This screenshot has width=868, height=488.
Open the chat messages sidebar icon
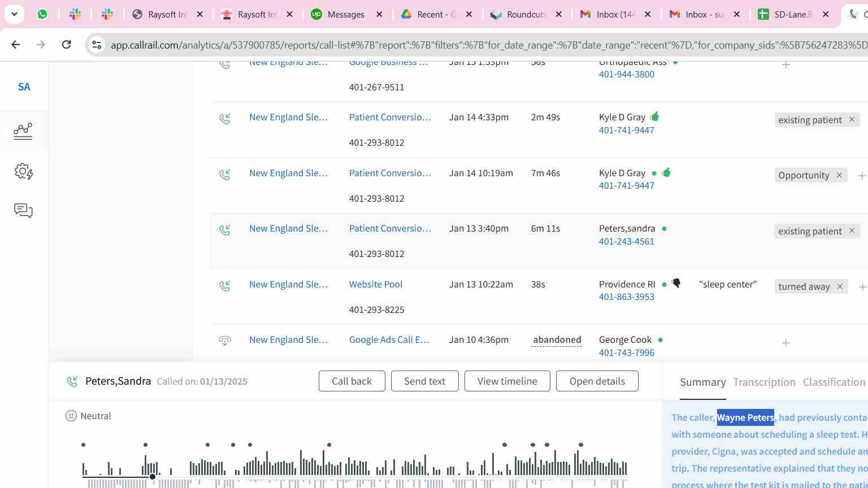[23, 211]
